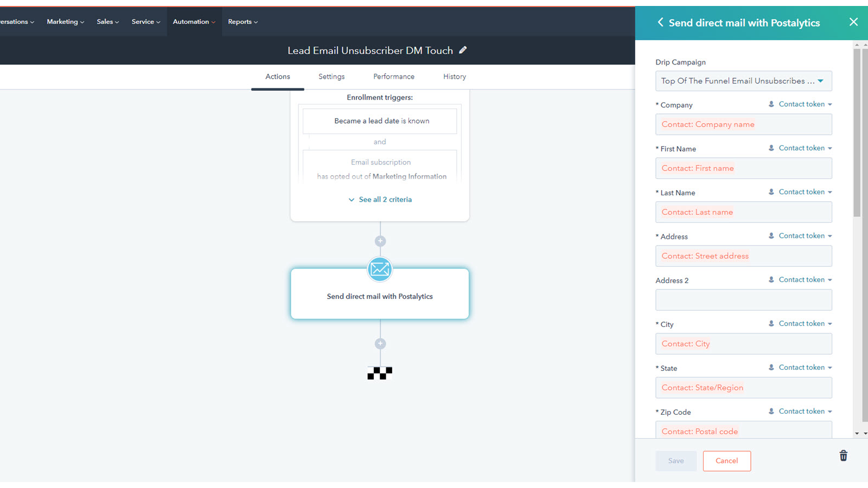Open Contact token dropdown for First Name
Screen dimensions: 868x488
[x=800, y=148]
